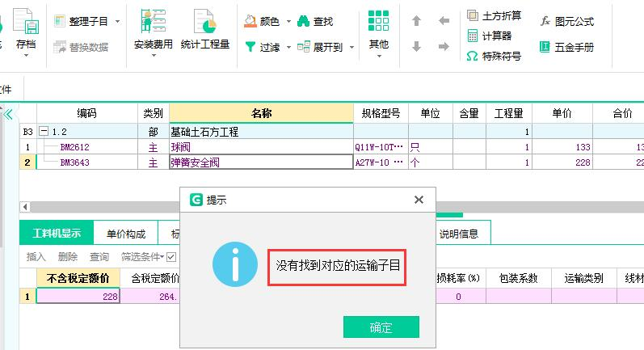
Task: Switch to the 说明信息 tab
Action: coord(458,234)
